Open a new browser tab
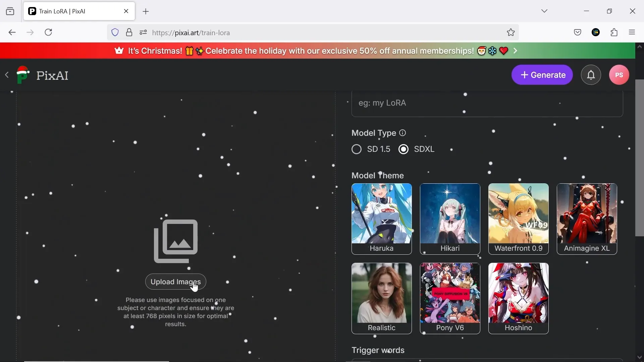 click(146, 12)
